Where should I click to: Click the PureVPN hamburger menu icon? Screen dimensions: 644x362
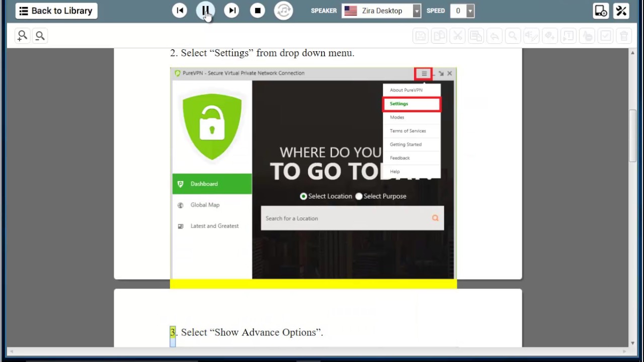[424, 73]
